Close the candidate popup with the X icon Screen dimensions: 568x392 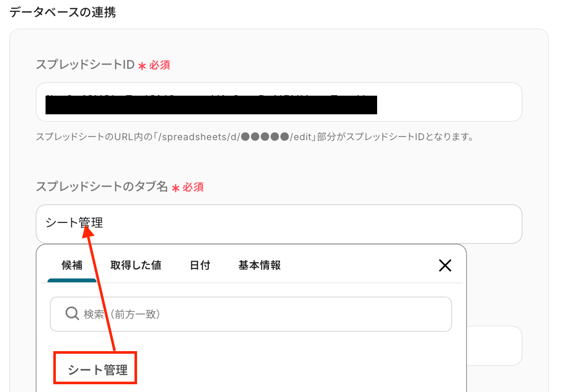[x=445, y=266]
